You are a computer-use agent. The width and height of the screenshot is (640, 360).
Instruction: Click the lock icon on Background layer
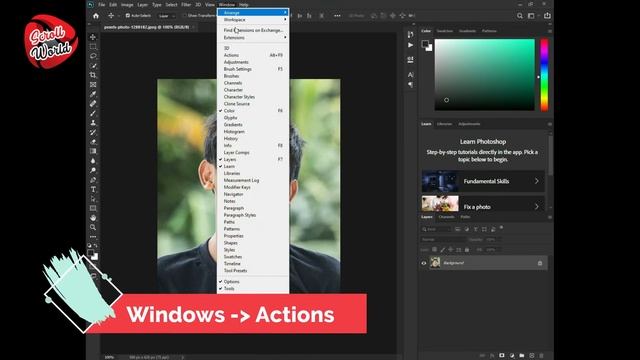[540, 263]
